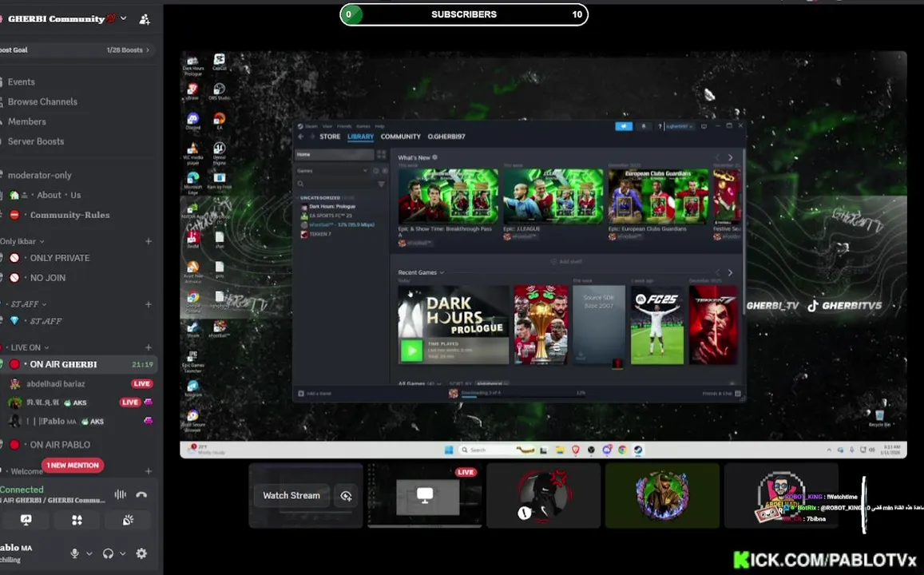
Task: Add a channel to LIVE ON category
Action: pos(149,347)
